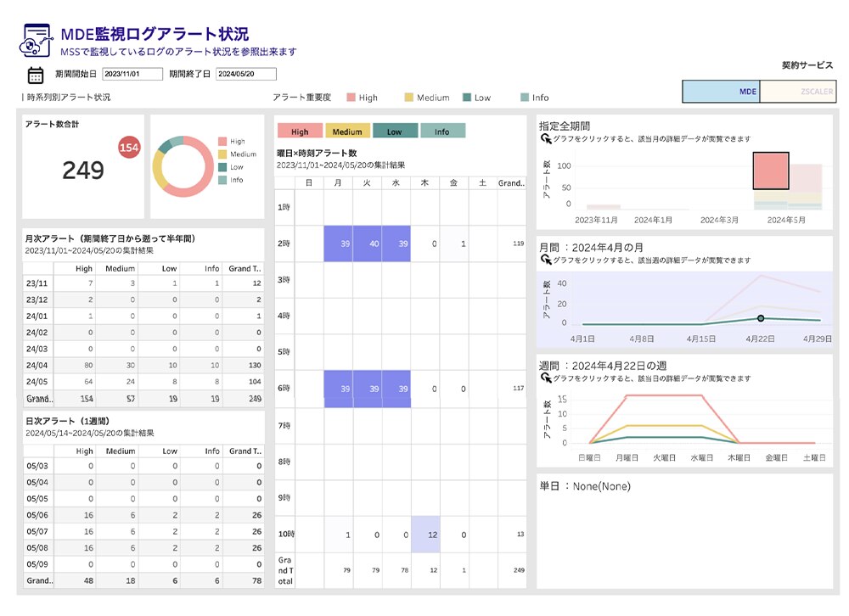This screenshot has height=616, width=849.
Task: Click the High swatch in アラート重要度 legend
Action: [x=351, y=98]
